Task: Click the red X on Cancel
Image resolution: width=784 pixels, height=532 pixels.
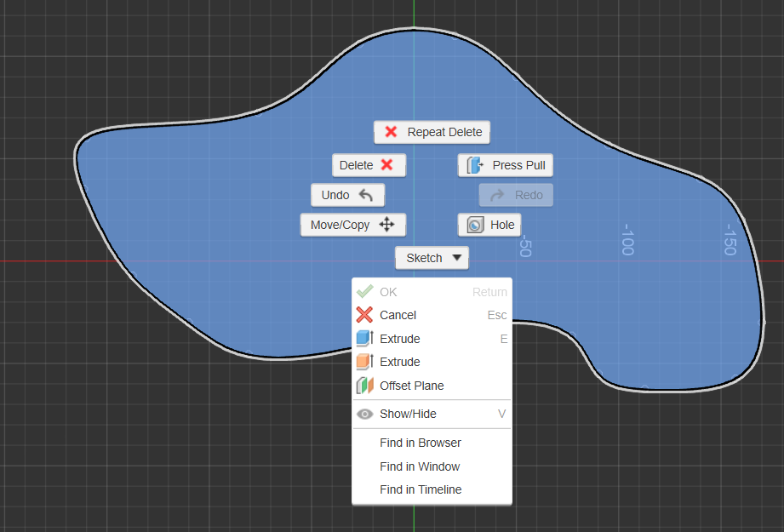Action: point(365,314)
